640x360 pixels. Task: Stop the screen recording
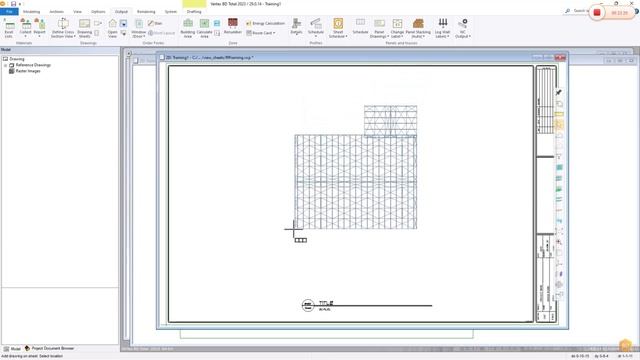[597, 13]
